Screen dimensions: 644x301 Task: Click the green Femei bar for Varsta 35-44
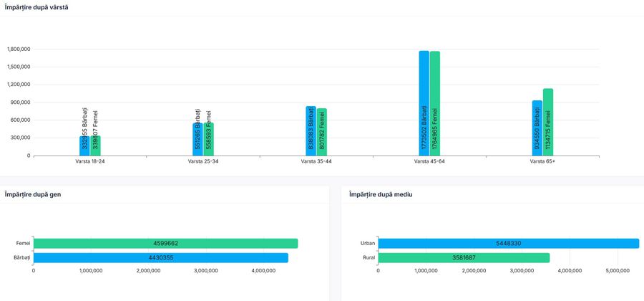pos(321,133)
